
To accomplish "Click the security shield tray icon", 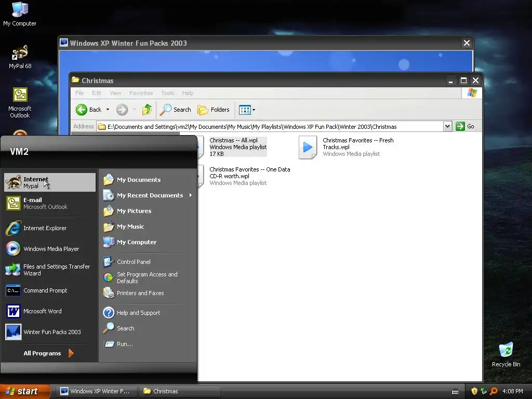I will tap(474, 391).
